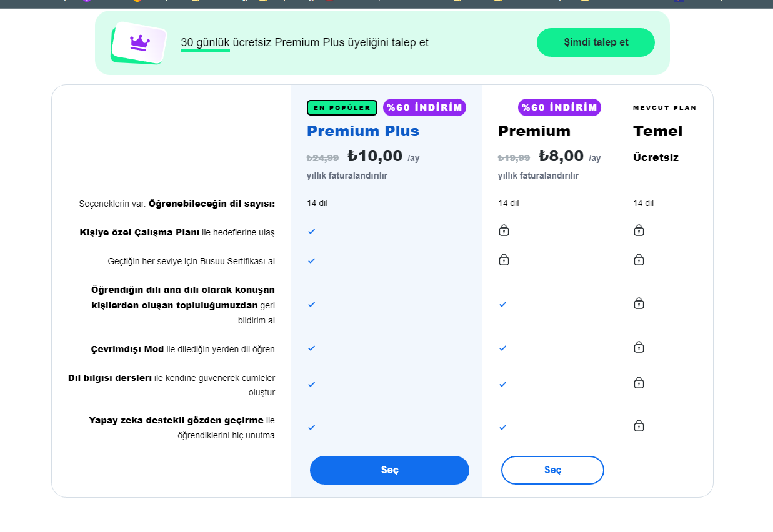Click the green "EN POPÜLER" badge
This screenshot has height=532, width=773.
tap(342, 107)
